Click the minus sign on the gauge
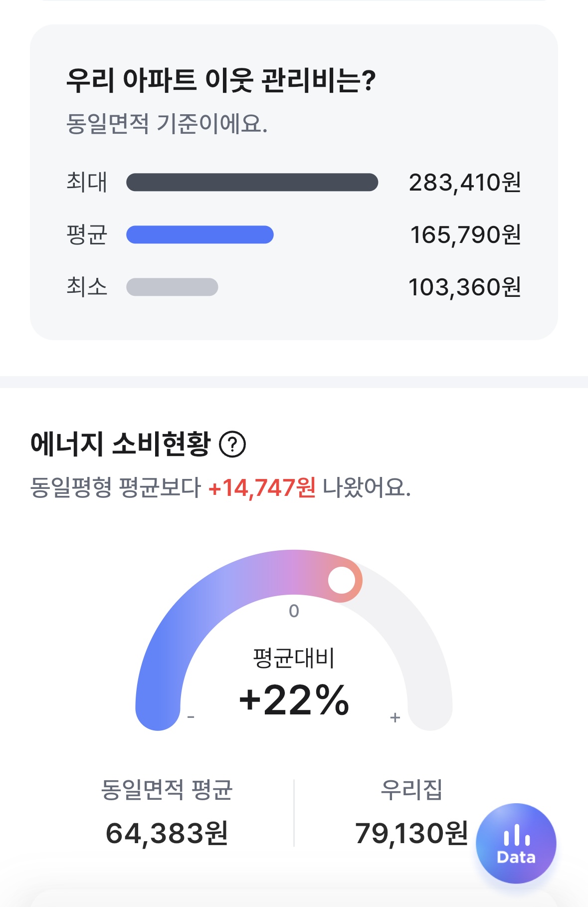This screenshot has width=588, height=907. click(x=191, y=717)
